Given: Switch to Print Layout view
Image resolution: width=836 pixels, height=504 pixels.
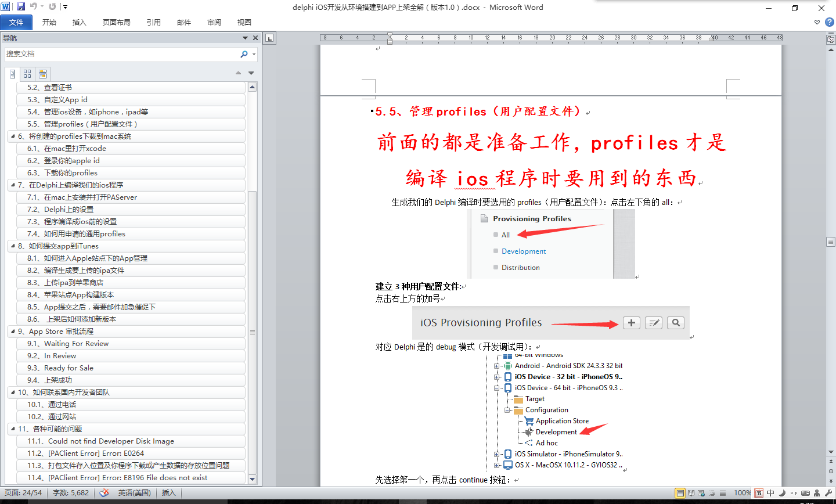Looking at the screenshot, I should tap(680, 493).
